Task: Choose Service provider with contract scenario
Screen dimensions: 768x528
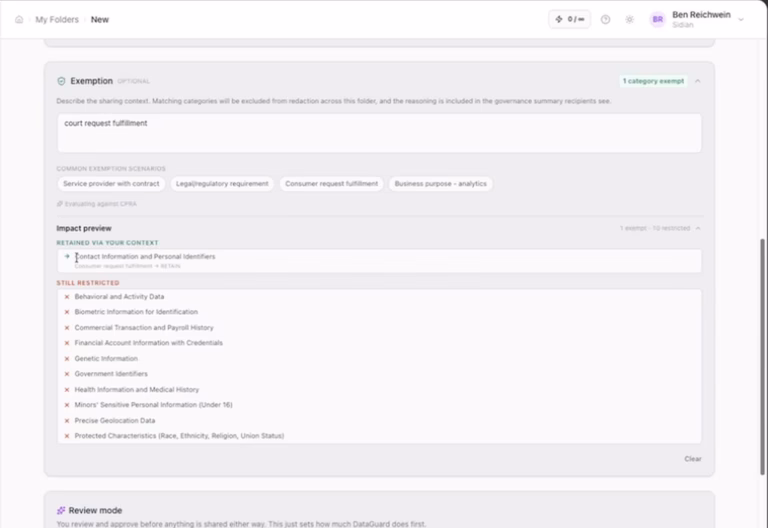Action: click(x=111, y=184)
